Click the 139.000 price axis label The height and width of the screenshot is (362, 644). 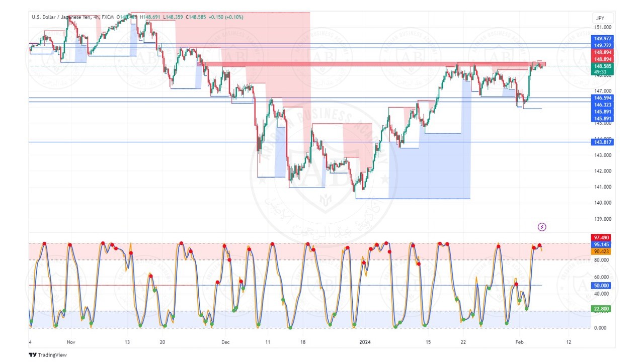point(603,219)
